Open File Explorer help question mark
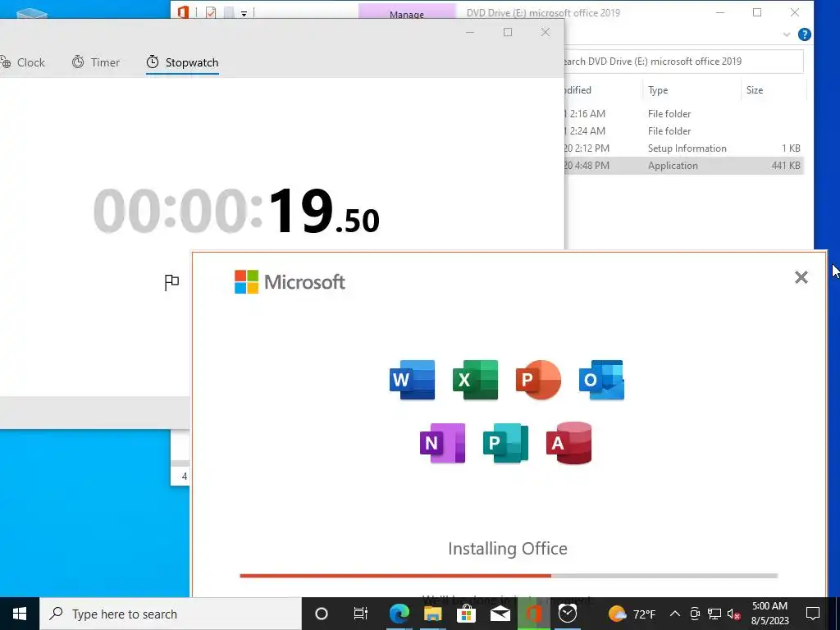840x630 pixels. tap(804, 34)
